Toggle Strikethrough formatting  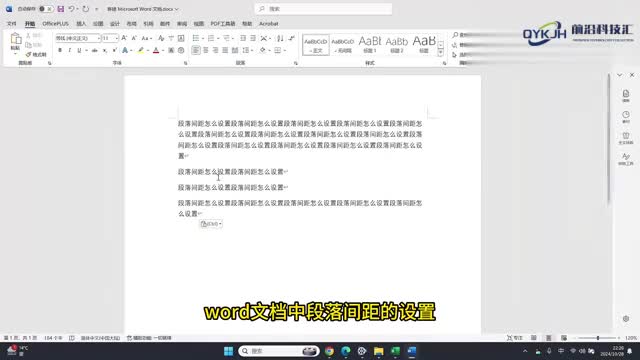click(x=95, y=50)
